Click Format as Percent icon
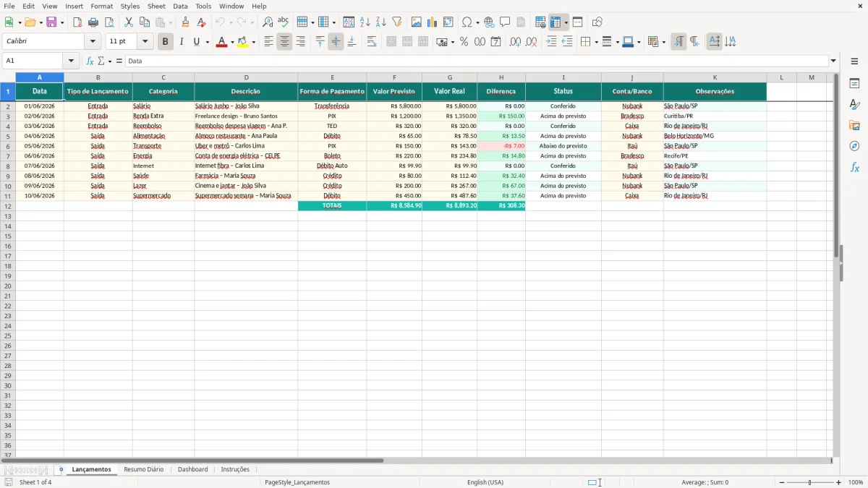This screenshot has width=868, height=488. point(464,42)
